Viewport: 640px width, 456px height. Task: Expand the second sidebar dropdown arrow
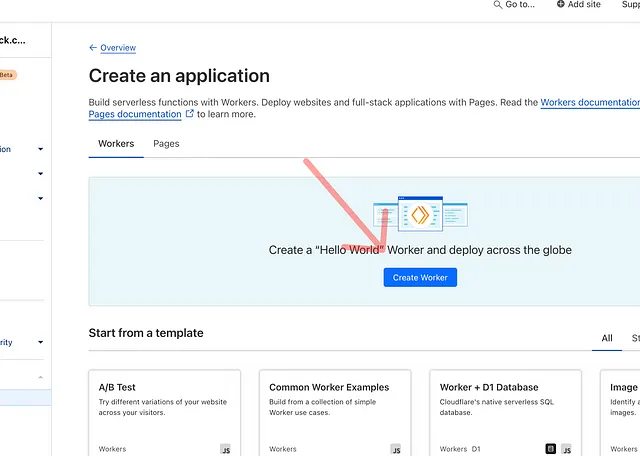coord(40,174)
